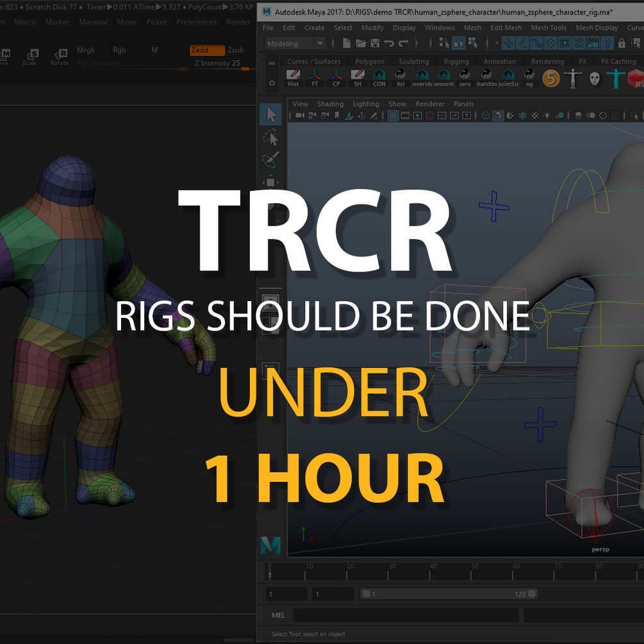
Task: Click the animation start frame field
Action: tap(286, 594)
